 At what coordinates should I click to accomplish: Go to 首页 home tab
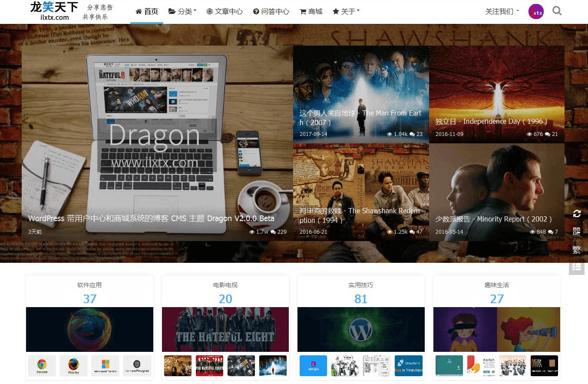point(147,12)
